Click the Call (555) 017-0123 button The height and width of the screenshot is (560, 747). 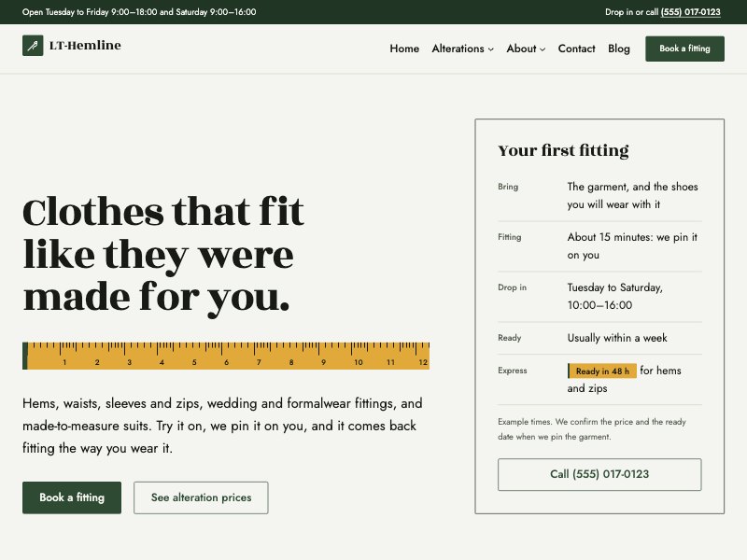[599, 474]
